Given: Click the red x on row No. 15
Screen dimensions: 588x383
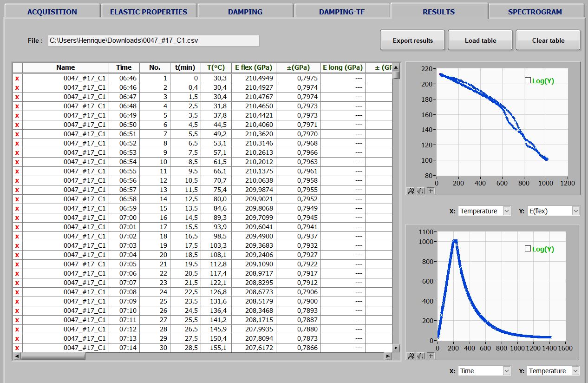Looking at the screenshot, I should pyautogui.click(x=17, y=208).
